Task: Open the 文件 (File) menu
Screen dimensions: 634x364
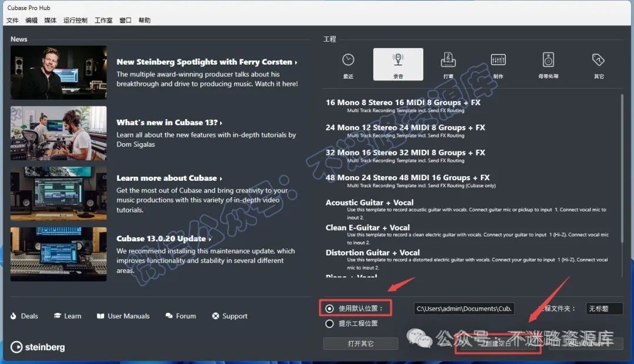Action: coord(12,20)
